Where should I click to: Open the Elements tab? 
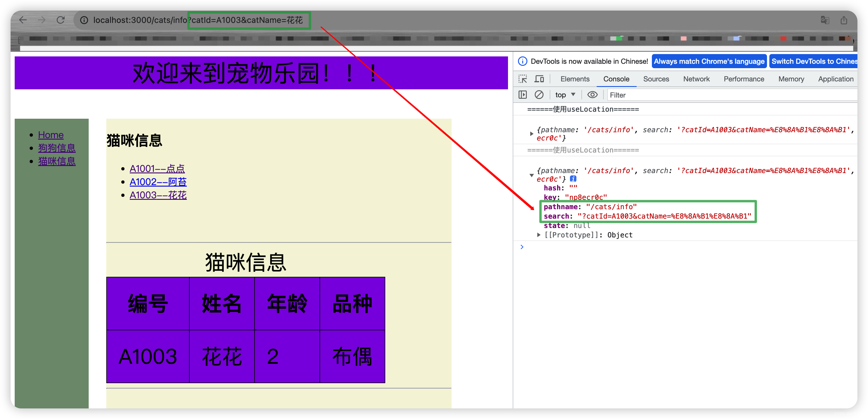click(x=575, y=79)
